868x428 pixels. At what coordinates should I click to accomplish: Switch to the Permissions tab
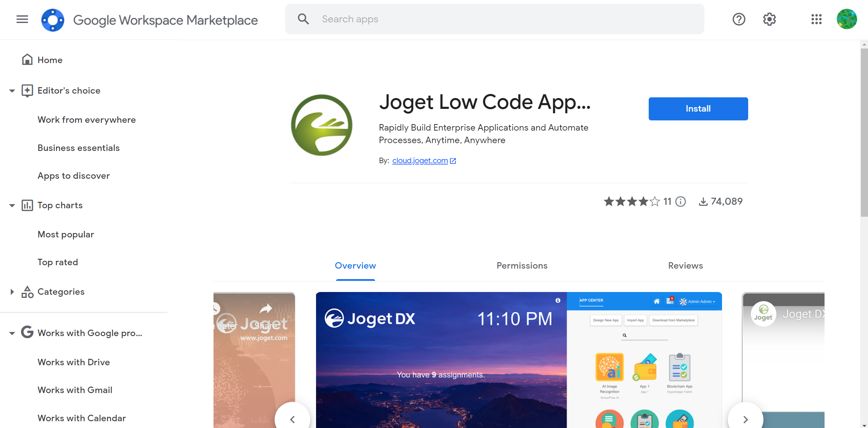(x=522, y=266)
